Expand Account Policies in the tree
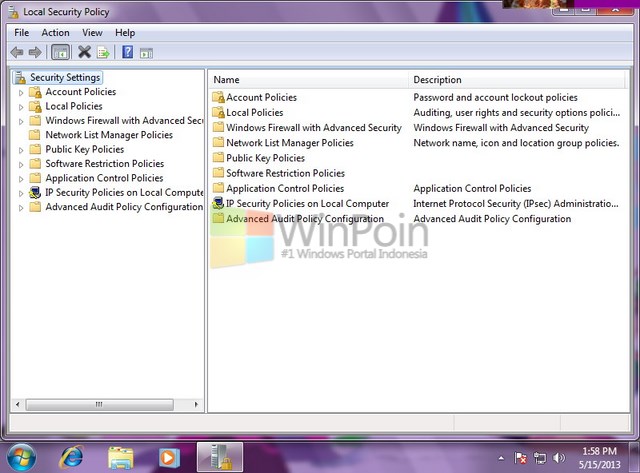The image size is (640, 473). coord(21,93)
